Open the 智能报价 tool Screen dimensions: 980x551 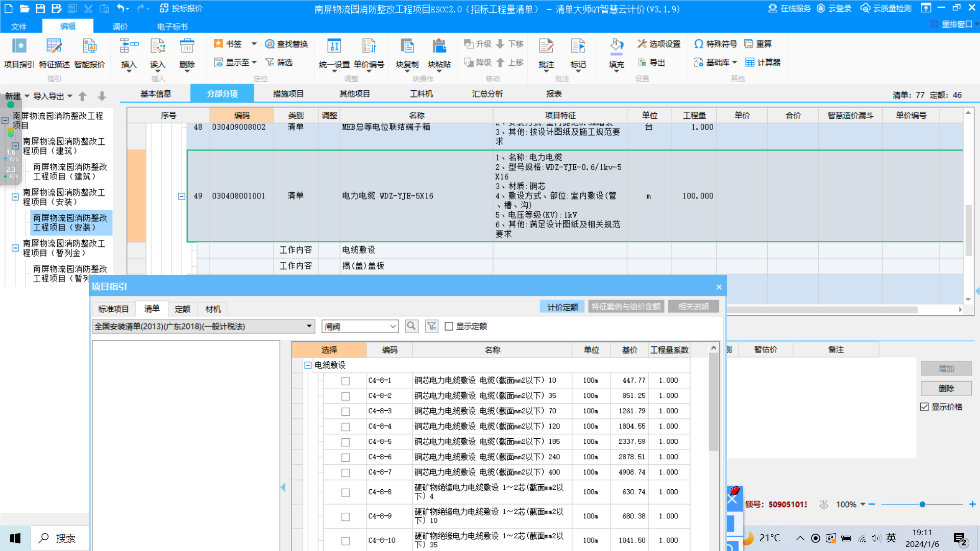(x=89, y=53)
